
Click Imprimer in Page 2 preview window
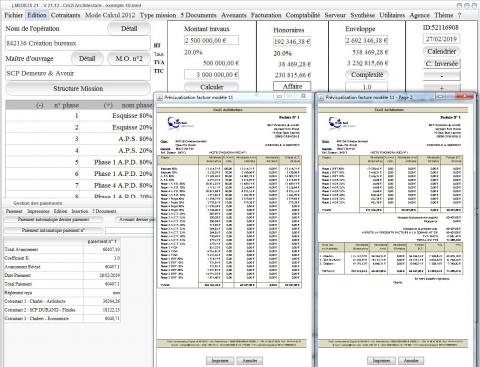coord(381,361)
